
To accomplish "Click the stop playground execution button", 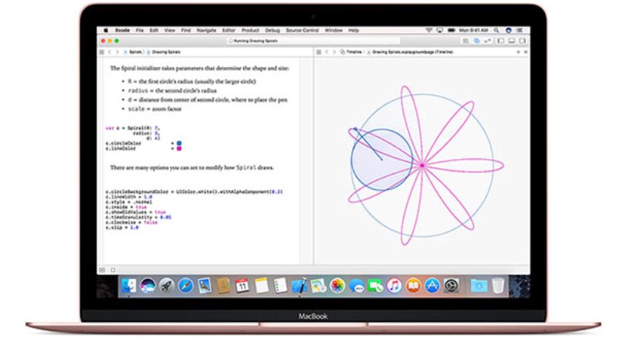I will pos(113,269).
